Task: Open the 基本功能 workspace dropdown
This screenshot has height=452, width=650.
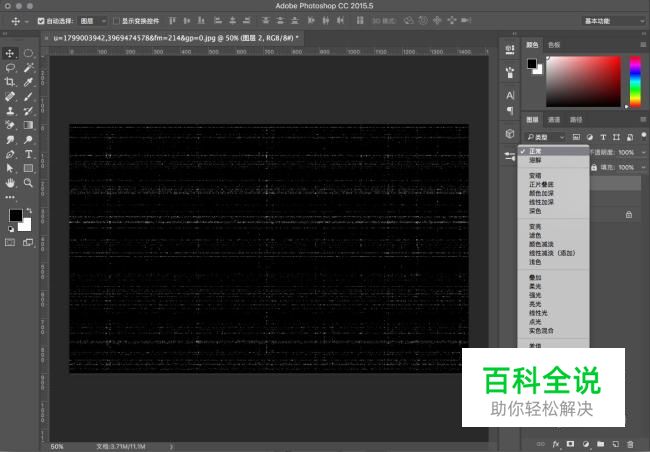Action: [613, 21]
